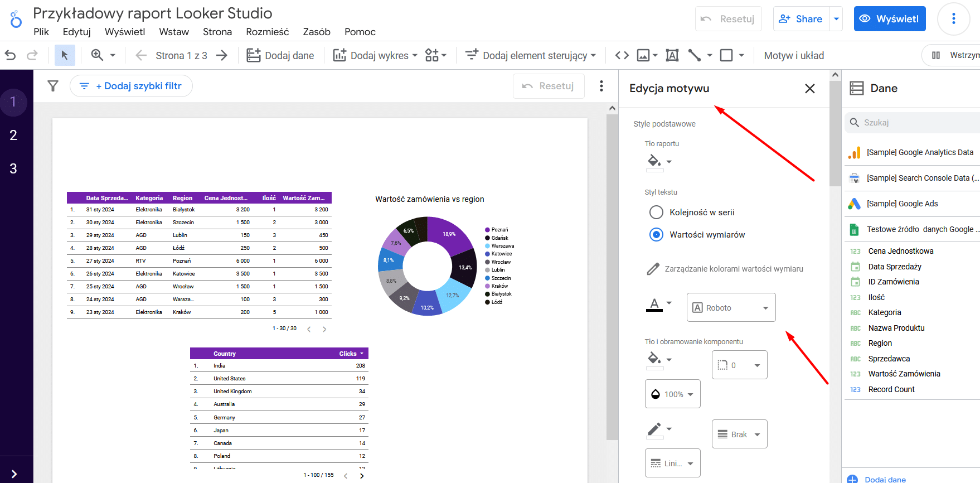The image size is (980, 483).
Task: Select the rectangle shape tool
Action: (726, 55)
